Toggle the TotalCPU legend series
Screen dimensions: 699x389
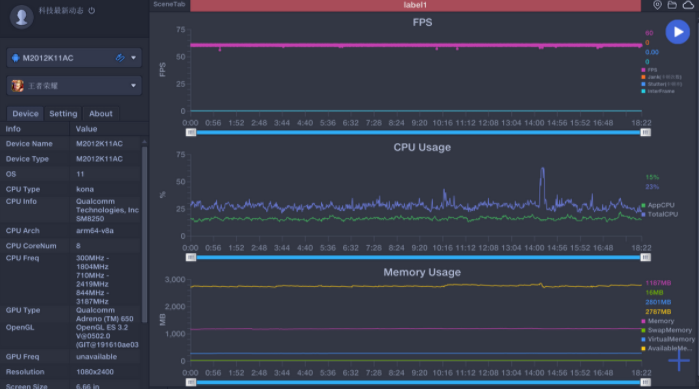point(659,214)
